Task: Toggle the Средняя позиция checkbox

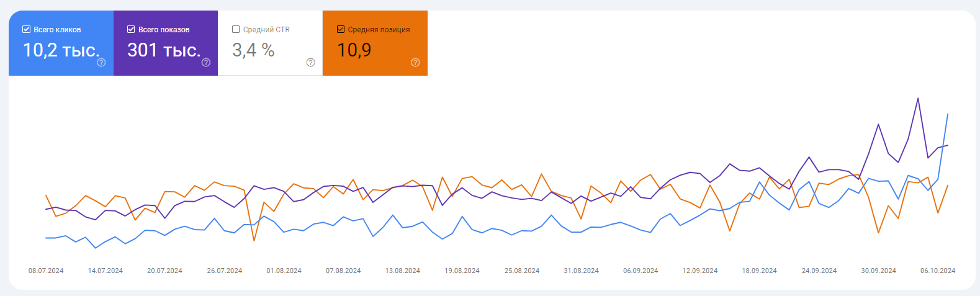Action: pos(340,29)
